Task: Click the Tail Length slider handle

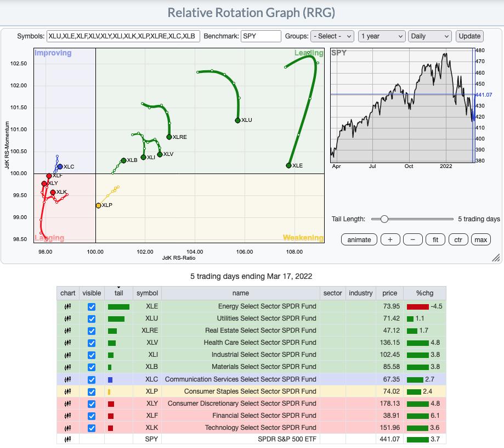Action: pos(384,219)
